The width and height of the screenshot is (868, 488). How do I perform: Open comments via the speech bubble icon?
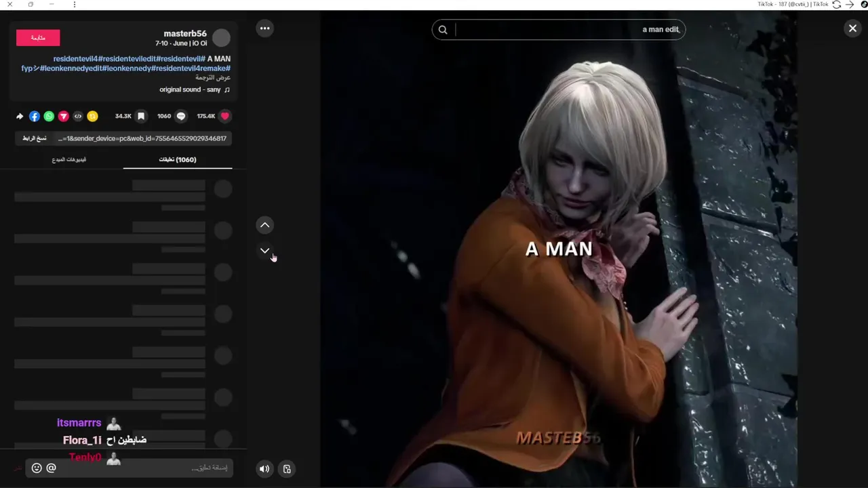(181, 116)
